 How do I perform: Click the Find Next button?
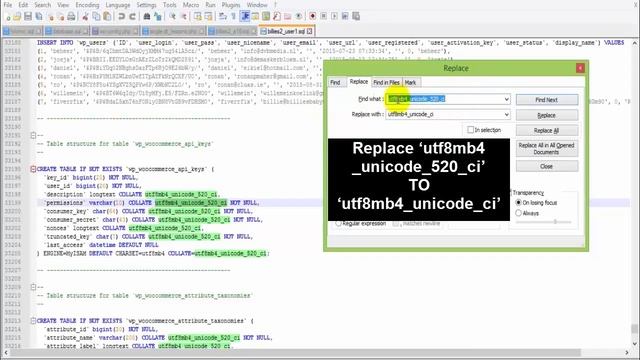tap(547, 100)
